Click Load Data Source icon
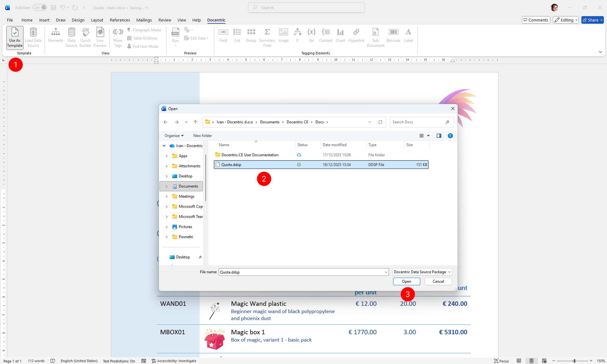Screen dimensions: 607x364 tap(33, 38)
